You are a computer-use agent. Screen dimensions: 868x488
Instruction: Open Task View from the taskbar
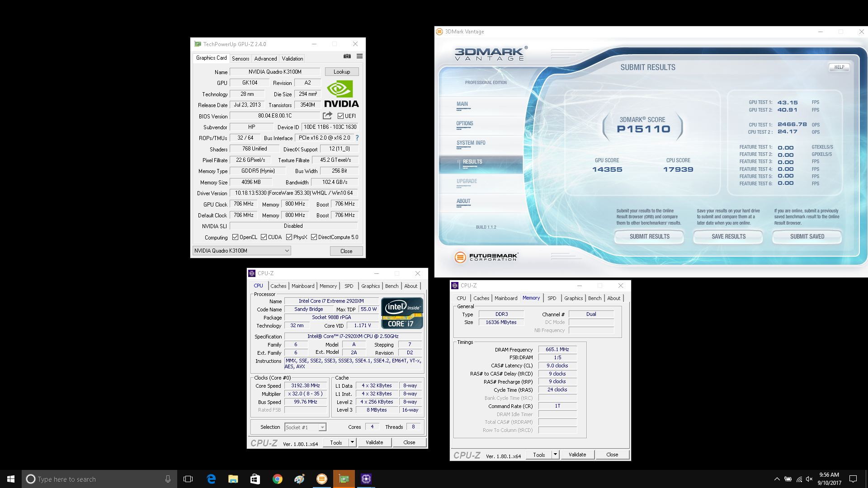(188, 479)
